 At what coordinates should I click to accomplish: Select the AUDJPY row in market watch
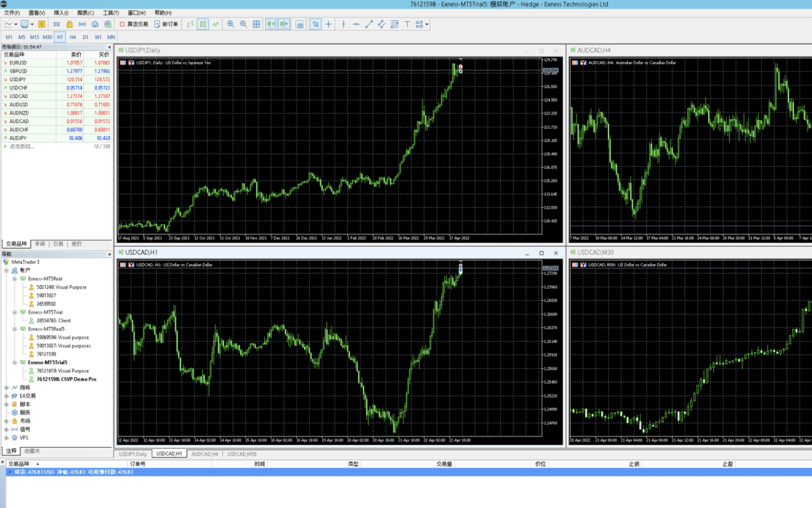point(57,138)
